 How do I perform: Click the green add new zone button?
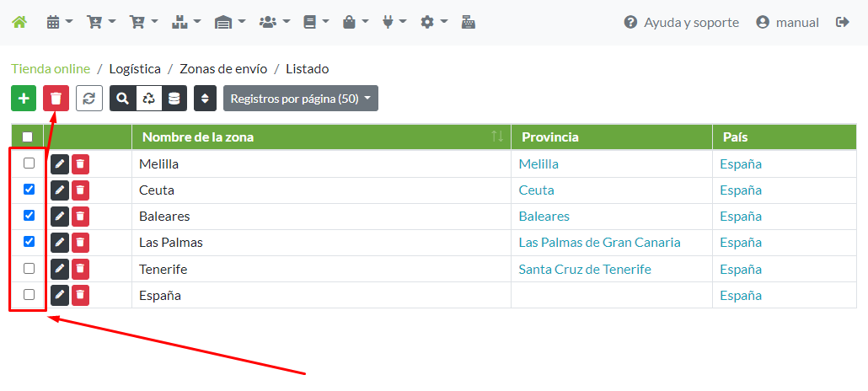(x=24, y=99)
